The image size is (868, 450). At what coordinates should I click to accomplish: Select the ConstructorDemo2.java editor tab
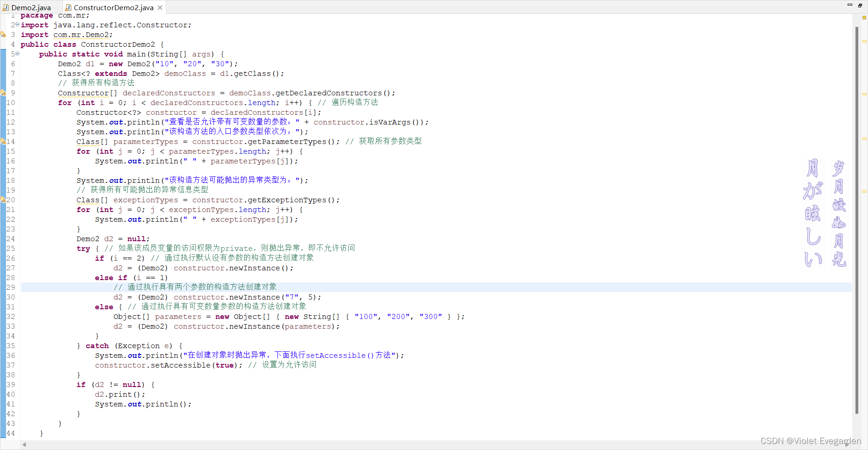tap(113, 7)
